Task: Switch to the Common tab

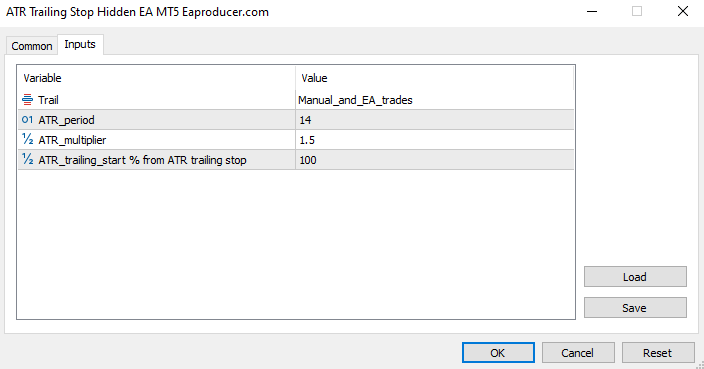Action: [x=31, y=46]
